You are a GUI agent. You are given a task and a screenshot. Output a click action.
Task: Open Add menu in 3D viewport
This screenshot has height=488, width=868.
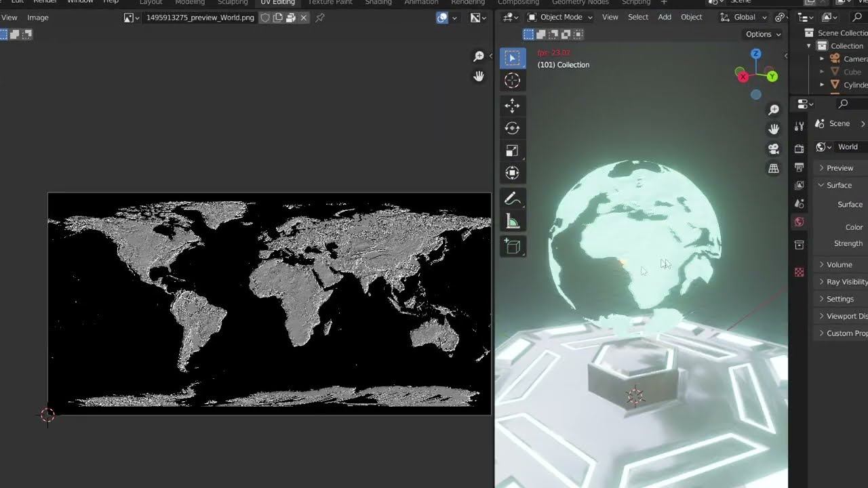pyautogui.click(x=665, y=17)
